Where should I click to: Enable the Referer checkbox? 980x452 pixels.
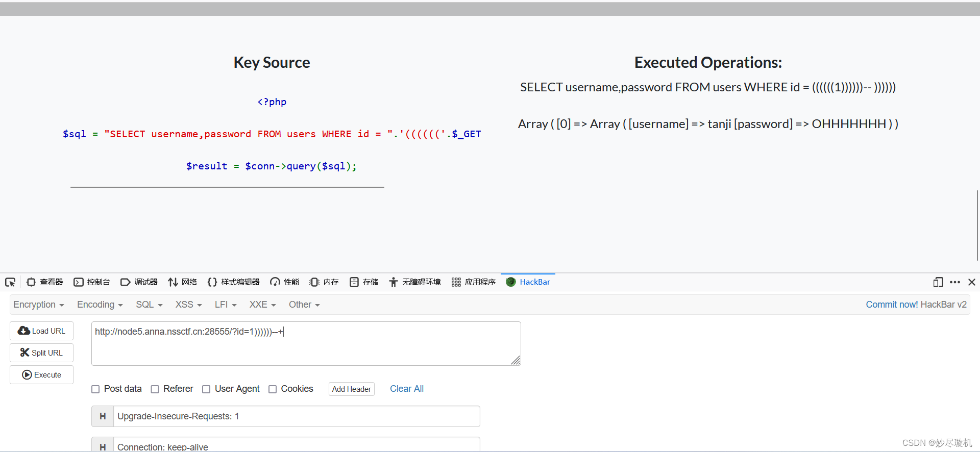(x=155, y=389)
